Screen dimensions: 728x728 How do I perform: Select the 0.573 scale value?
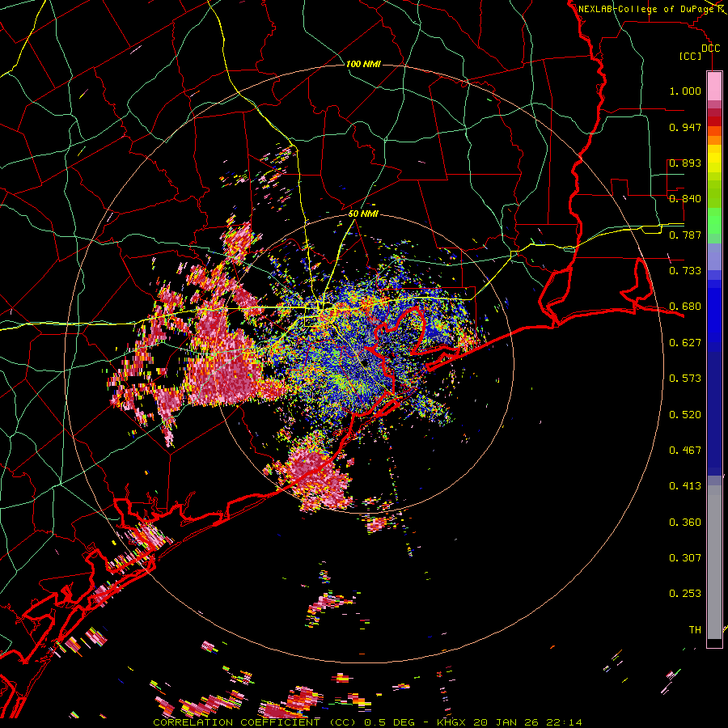pyautogui.click(x=685, y=379)
